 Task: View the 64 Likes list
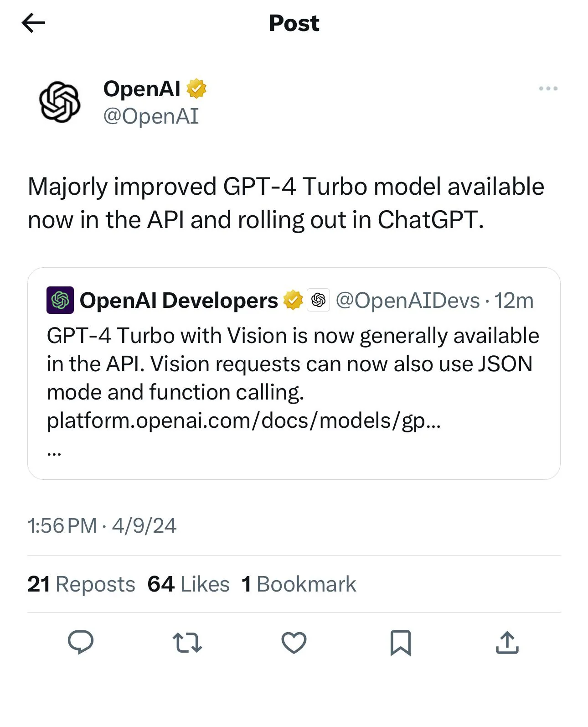[x=188, y=584]
